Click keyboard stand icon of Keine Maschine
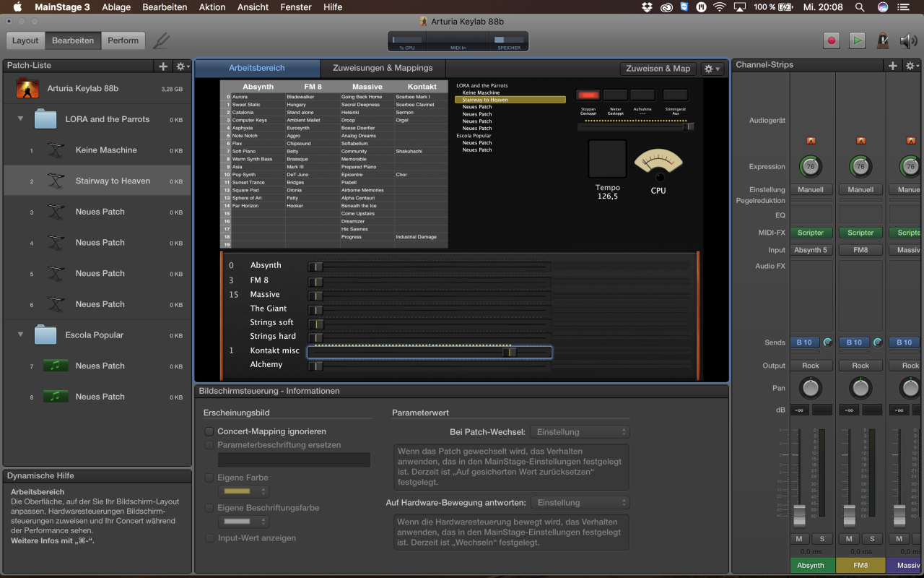This screenshot has height=578, width=924. click(56, 150)
